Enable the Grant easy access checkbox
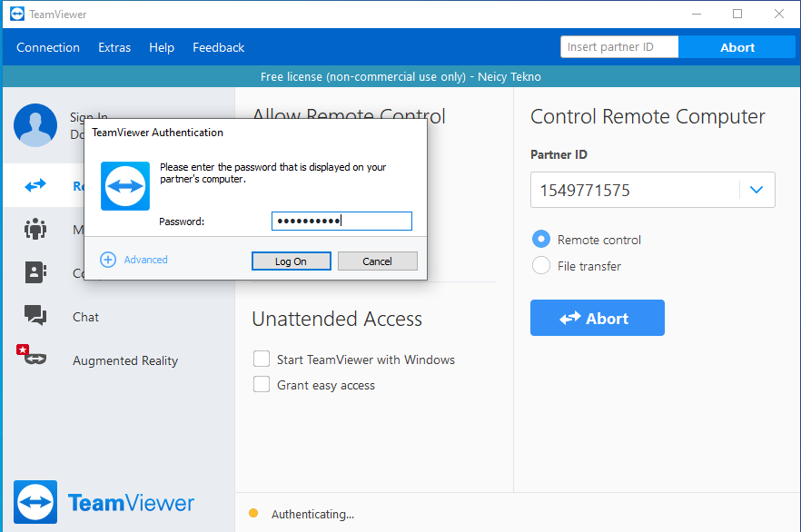Screen dimensions: 801x532 (262, 384)
